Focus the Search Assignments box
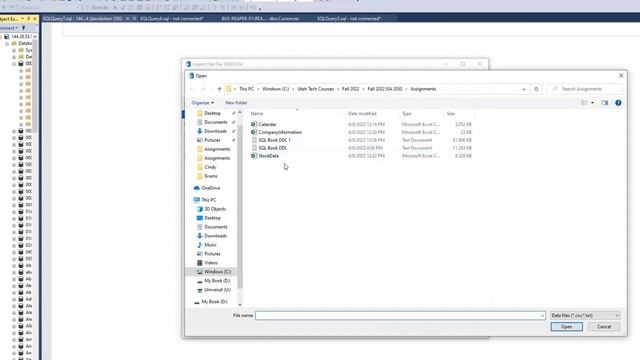Image resolution: width=640 pixels, height=360 pixels. [x=585, y=89]
